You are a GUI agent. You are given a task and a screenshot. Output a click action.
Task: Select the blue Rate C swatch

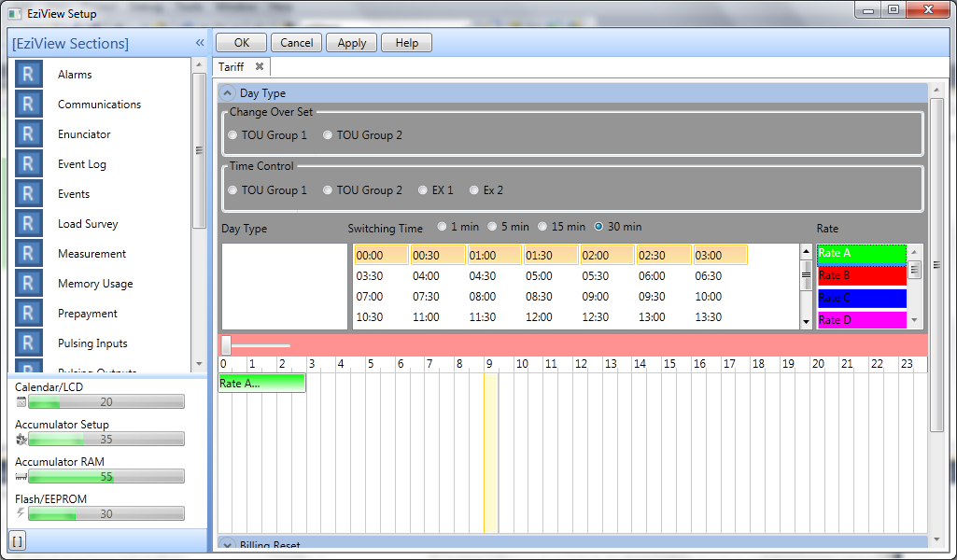tap(862, 299)
